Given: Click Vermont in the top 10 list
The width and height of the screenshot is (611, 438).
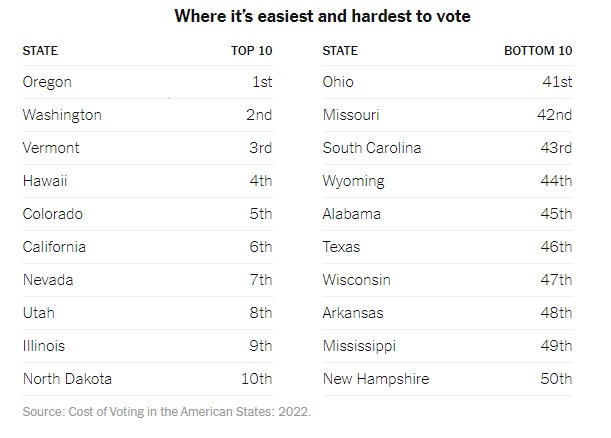Looking at the screenshot, I should tap(52, 148).
